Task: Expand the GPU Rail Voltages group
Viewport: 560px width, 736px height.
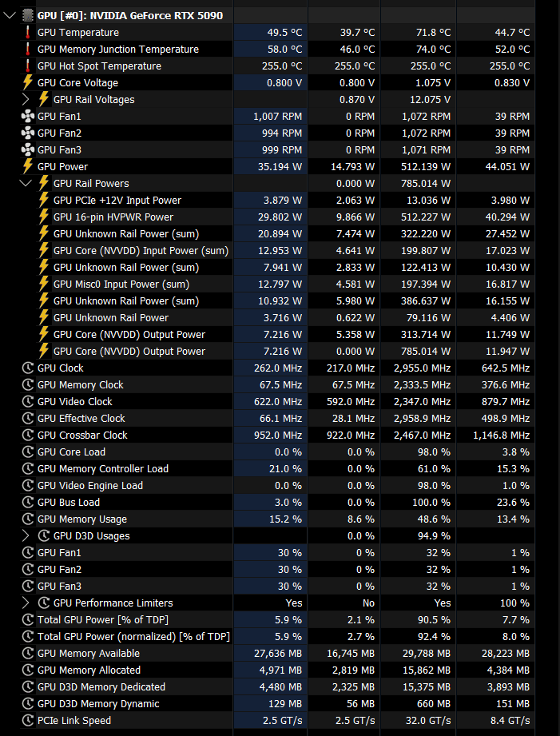Action: pyautogui.click(x=26, y=100)
